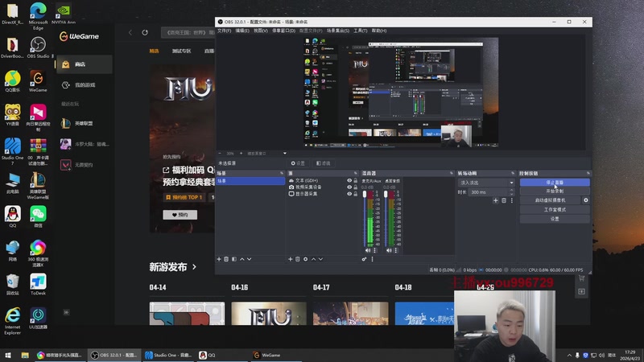Increase transition duration stepper
The width and height of the screenshot is (644, 362).
click(512, 190)
